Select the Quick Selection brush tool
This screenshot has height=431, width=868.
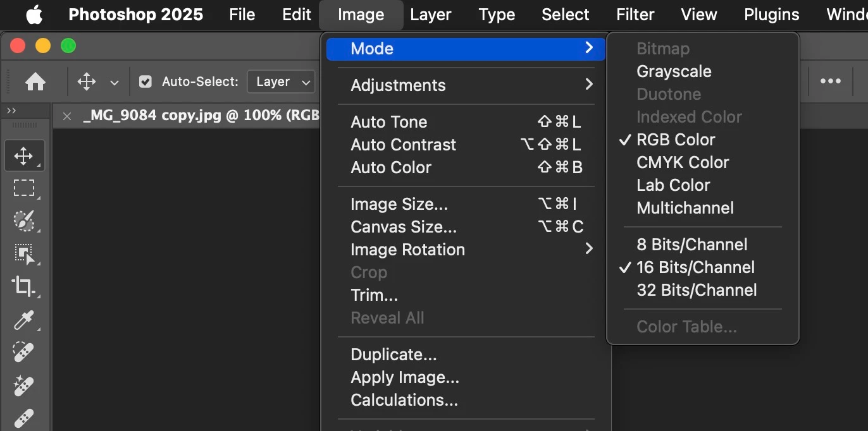[24, 221]
